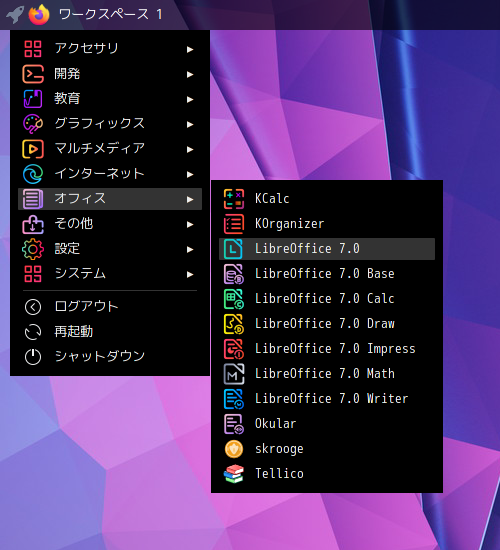Image resolution: width=500 pixels, height=550 pixels.
Task: Expand 設定 submenu arrow
Action: pos(190,249)
